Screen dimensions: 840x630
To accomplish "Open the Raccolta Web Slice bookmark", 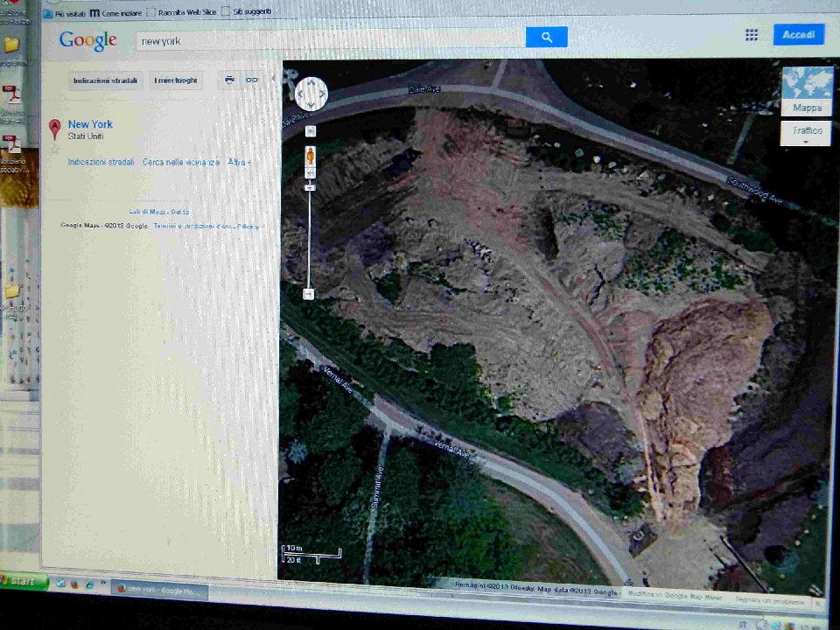I will pos(182,11).
